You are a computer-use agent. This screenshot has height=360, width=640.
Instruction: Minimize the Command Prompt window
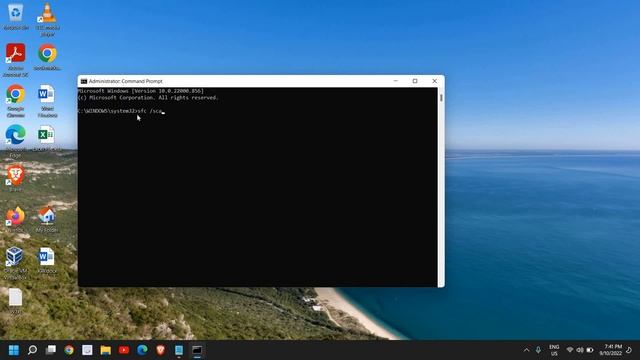click(x=395, y=81)
